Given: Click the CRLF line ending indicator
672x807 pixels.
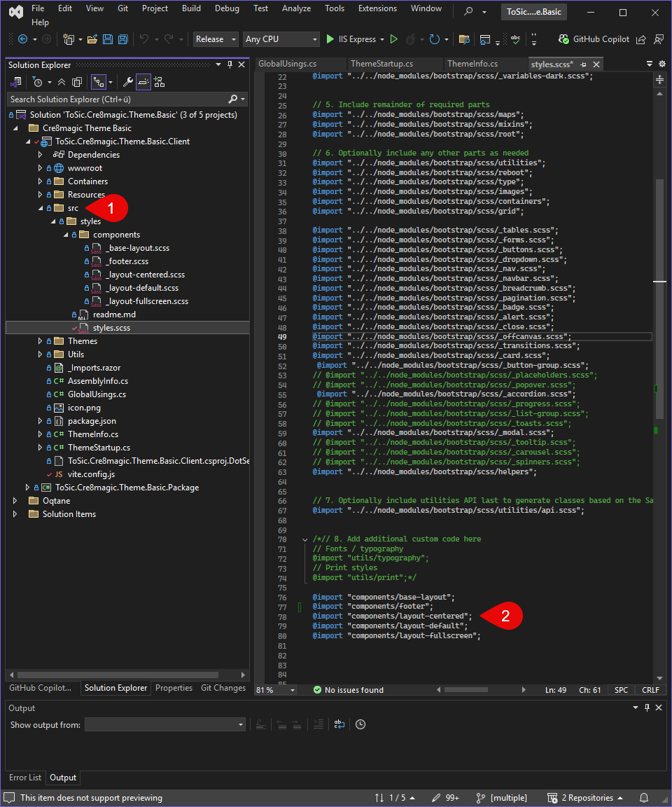Looking at the screenshot, I should [x=650, y=690].
